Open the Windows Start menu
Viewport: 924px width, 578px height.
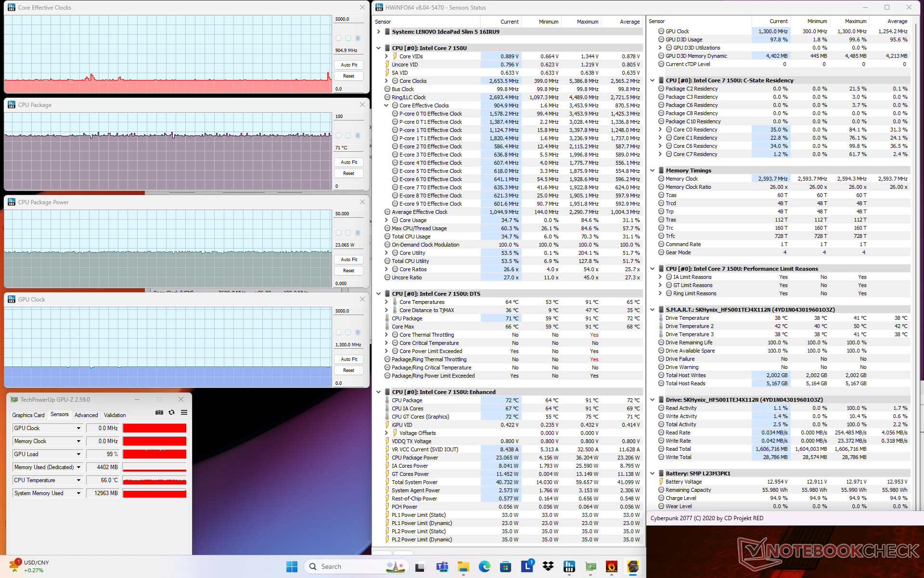coord(292,566)
